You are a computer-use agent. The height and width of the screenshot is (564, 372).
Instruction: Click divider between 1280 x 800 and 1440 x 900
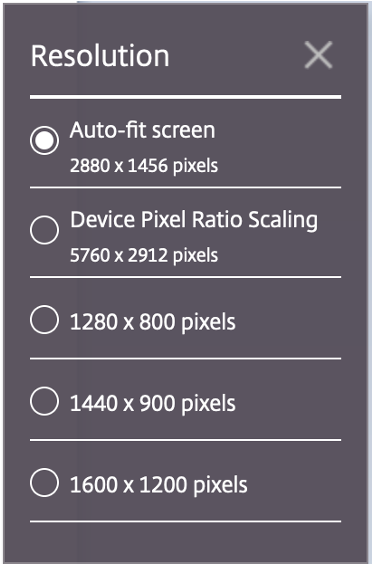[185, 358]
